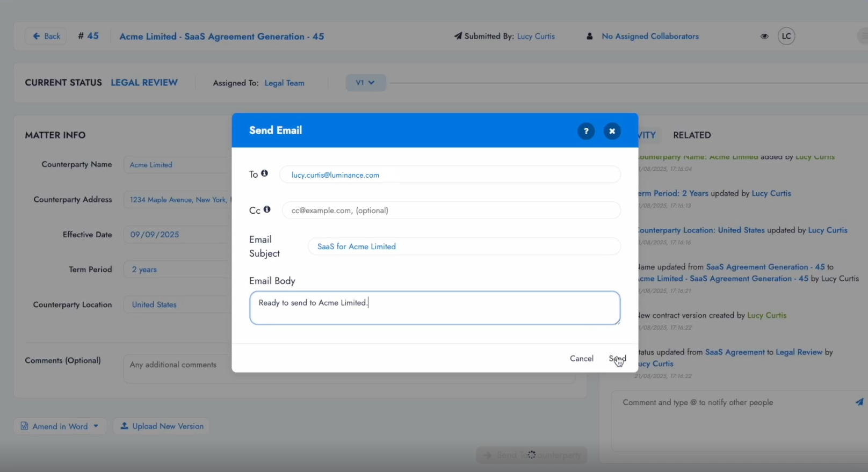Click the Comments (Optional) text box

tap(349, 368)
